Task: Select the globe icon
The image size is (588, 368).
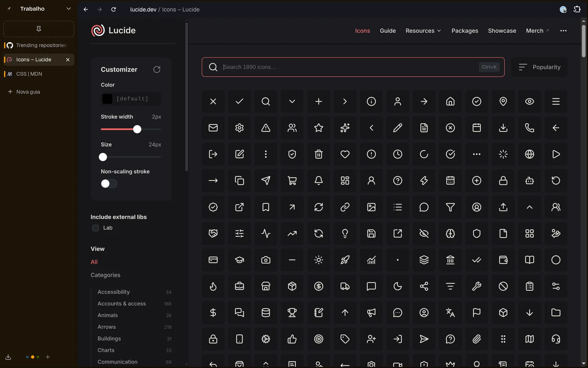Action: [x=530, y=154]
